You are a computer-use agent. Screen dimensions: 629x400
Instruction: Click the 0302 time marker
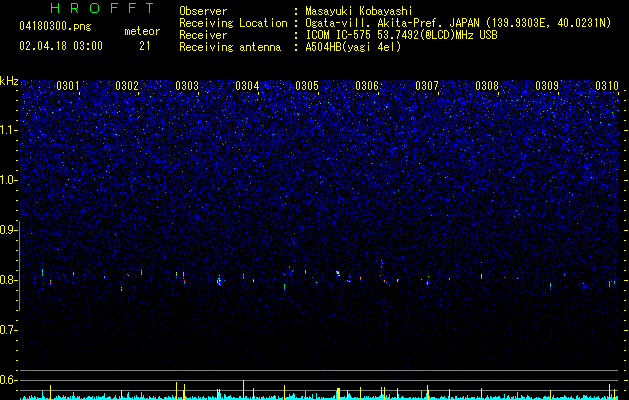[127, 86]
